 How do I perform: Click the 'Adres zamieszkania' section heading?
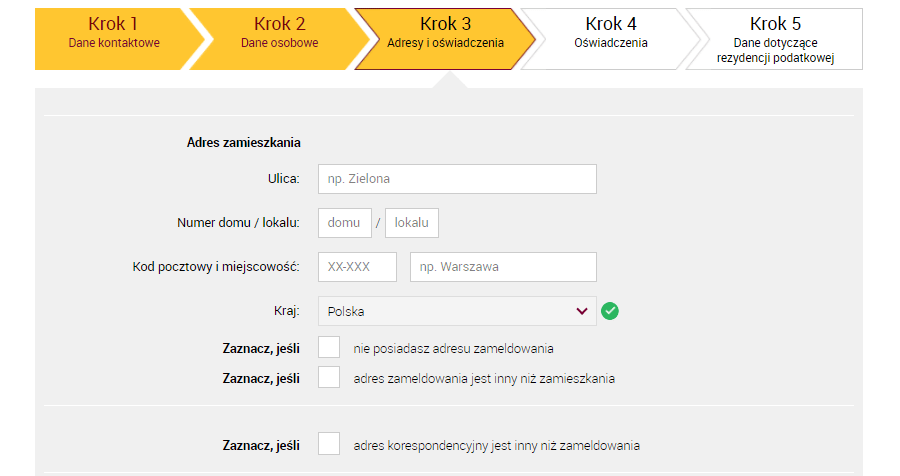pos(243,142)
